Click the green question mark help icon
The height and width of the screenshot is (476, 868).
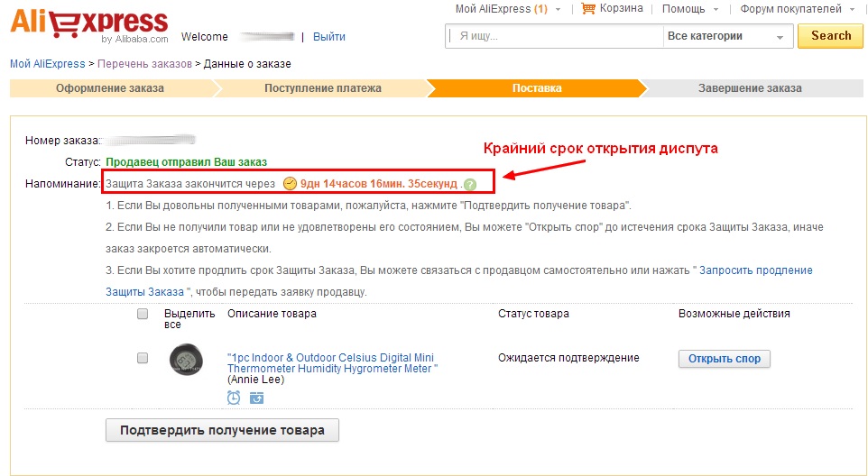coord(470,184)
